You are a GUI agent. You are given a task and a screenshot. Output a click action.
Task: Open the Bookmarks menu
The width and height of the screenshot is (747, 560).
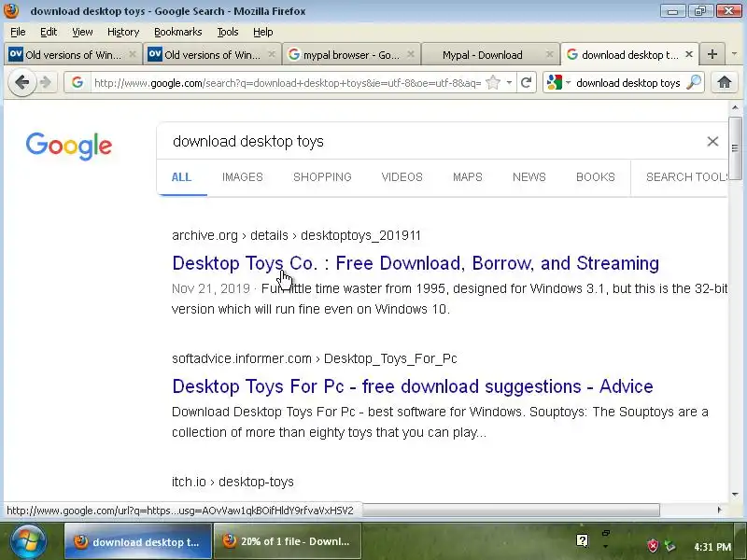click(178, 32)
